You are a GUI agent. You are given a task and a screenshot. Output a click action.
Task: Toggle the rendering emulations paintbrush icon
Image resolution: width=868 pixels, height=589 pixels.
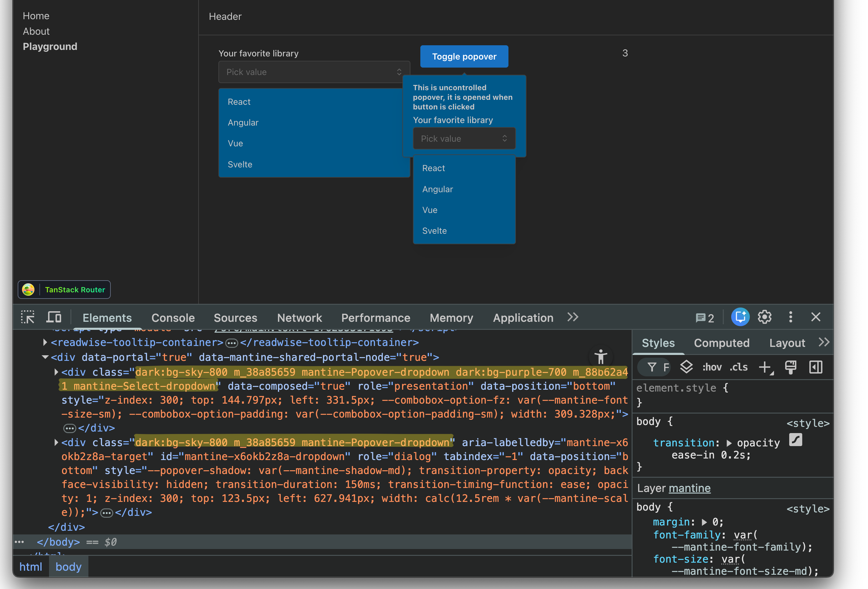[790, 367]
